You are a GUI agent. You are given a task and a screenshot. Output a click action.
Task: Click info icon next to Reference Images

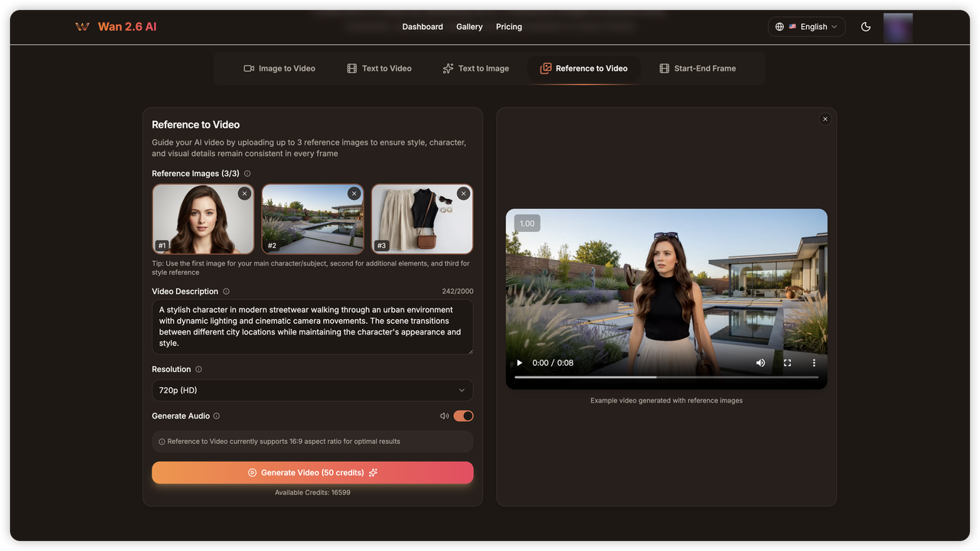coord(247,174)
